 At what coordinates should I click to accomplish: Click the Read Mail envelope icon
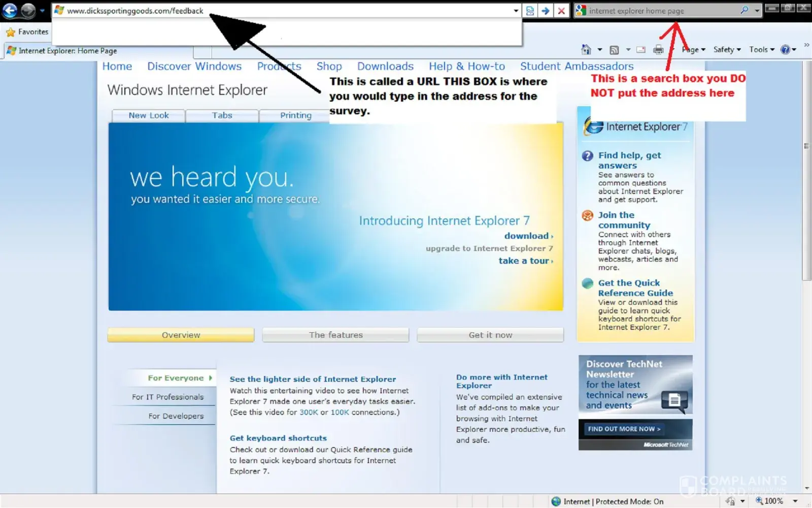pos(641,50)
